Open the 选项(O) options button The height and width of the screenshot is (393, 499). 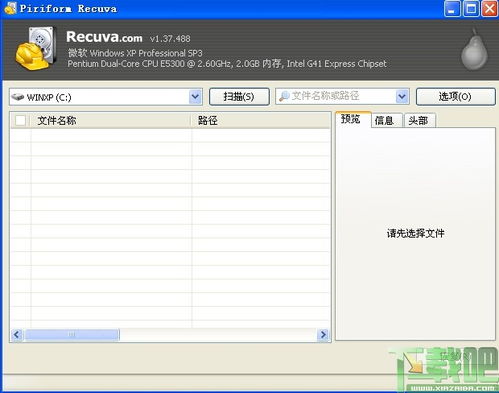click(x=455, y=97)
